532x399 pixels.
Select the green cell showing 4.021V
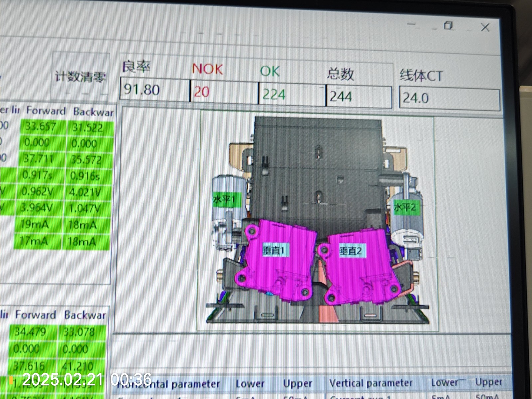point(85,192)
